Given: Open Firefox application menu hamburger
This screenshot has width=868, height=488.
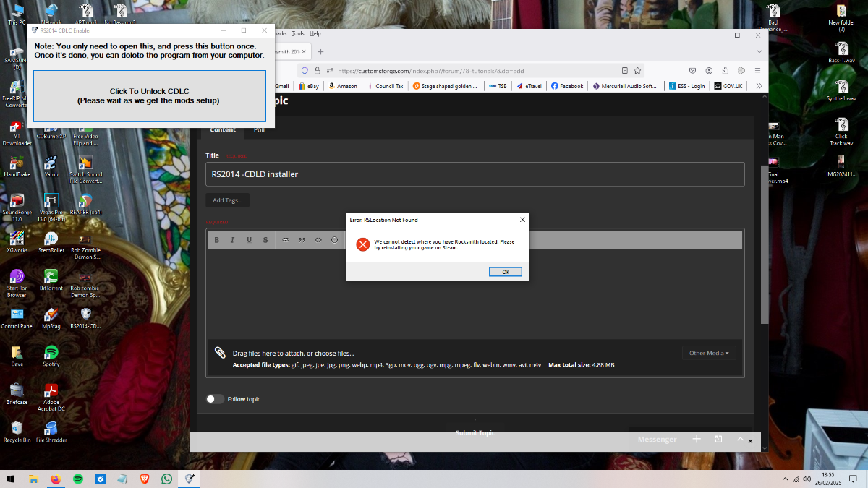Looking at the screenshot, I should pos(757,71).
